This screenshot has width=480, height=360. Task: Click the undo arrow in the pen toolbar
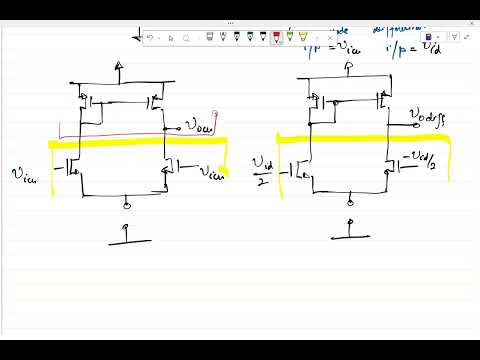point(150,38)
